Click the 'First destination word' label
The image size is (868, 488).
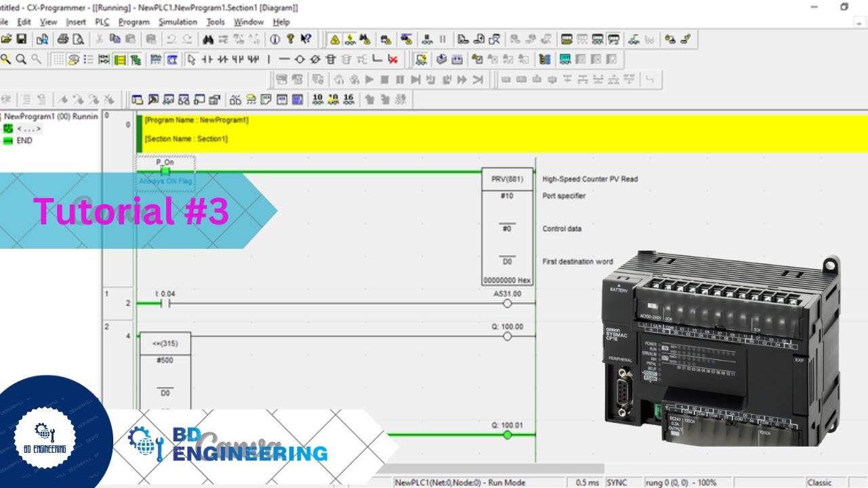point(578,262)
